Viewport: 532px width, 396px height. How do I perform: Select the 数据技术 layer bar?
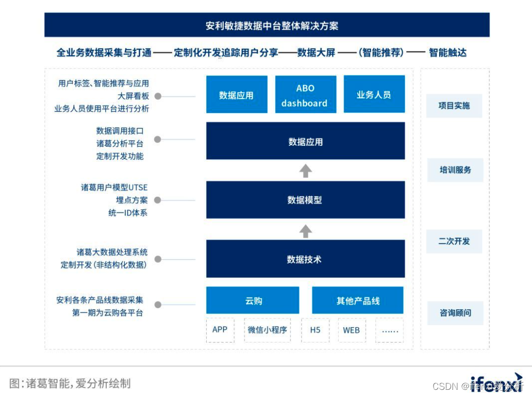click(305, 259)
